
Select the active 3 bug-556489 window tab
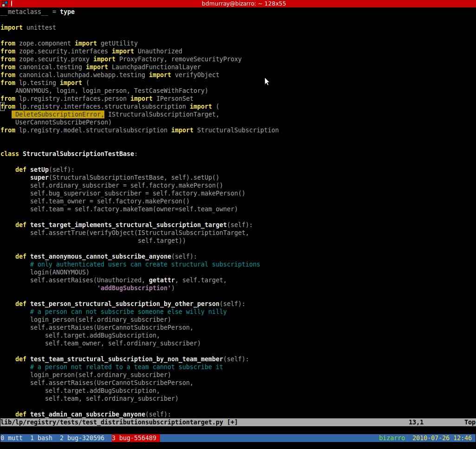click(x=135, y=438)
